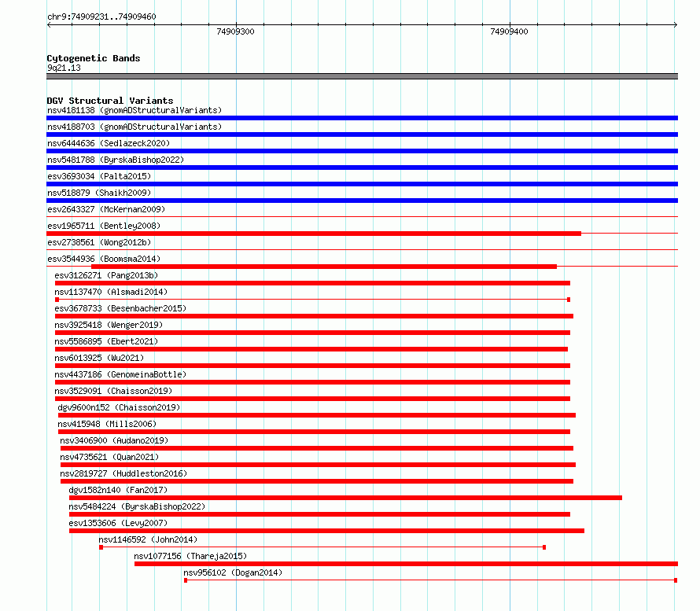Select dgv1582n140 (Fan2017) label
Viewport: 700px width, 611px height.
pos(118,490)
